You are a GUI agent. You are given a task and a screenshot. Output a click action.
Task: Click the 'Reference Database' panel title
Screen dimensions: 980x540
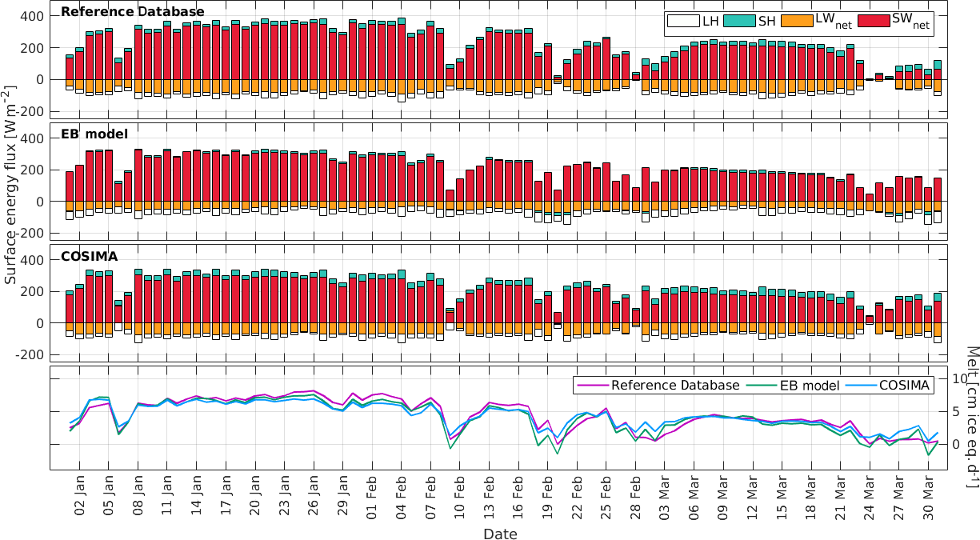pos(132,12)
